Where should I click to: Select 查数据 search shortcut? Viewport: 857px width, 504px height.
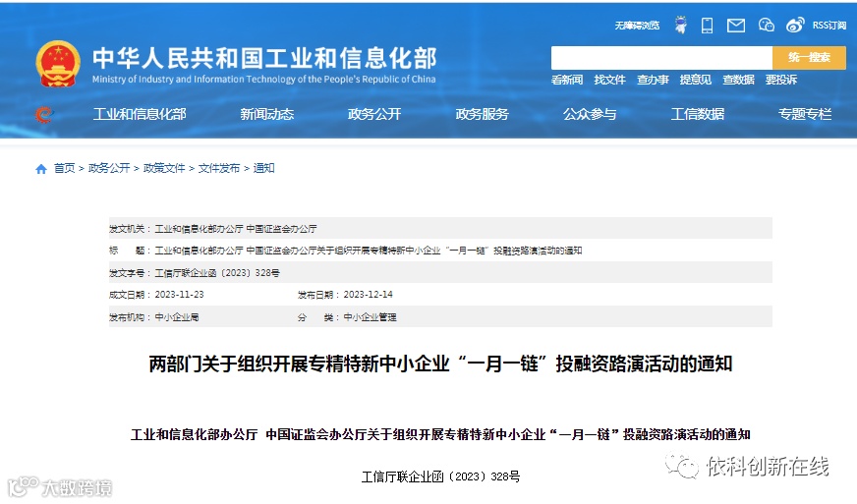click(x=738, y=80)
